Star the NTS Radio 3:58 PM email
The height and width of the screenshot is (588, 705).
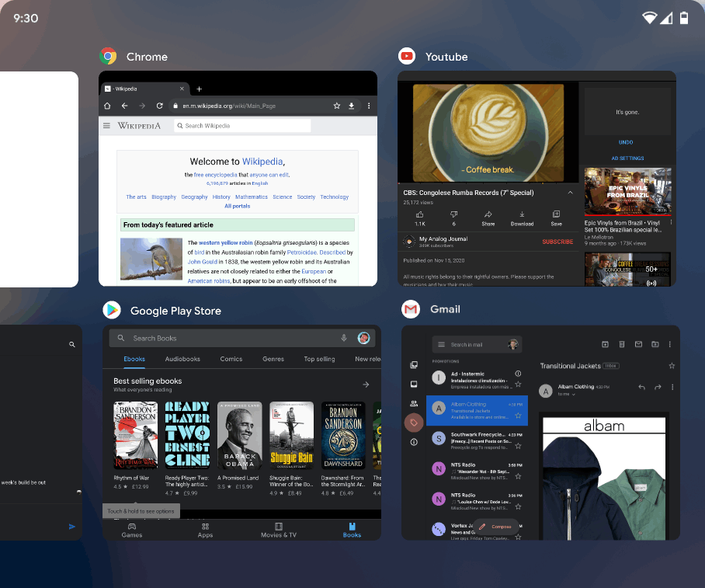[518, 476]
